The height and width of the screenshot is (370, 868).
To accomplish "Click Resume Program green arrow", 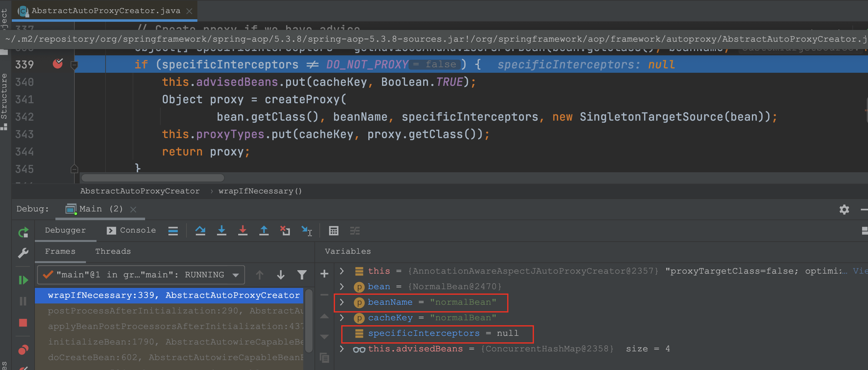I will pyautogui.click(x=23, y=280).
